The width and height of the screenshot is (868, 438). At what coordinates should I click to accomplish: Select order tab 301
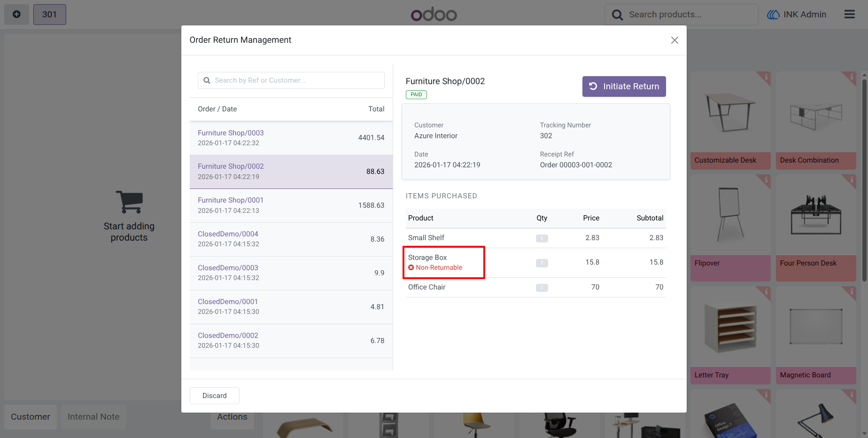click(x=49, y=15)
